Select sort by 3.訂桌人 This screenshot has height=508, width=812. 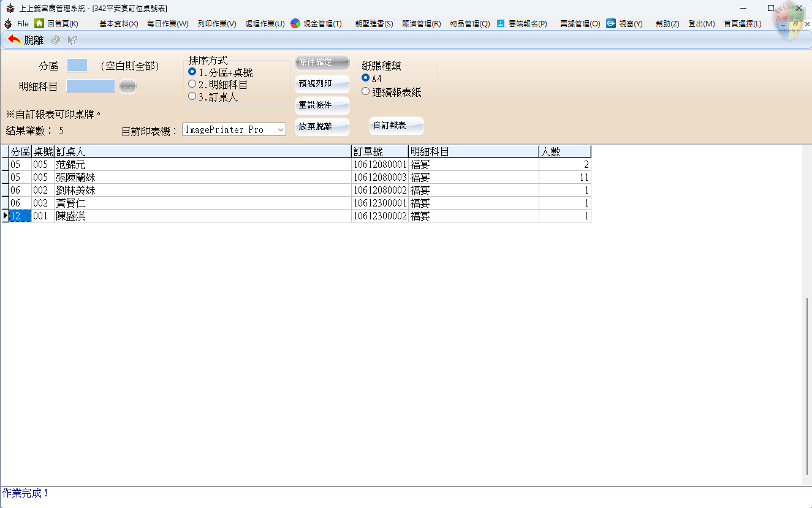coord(192,96)
